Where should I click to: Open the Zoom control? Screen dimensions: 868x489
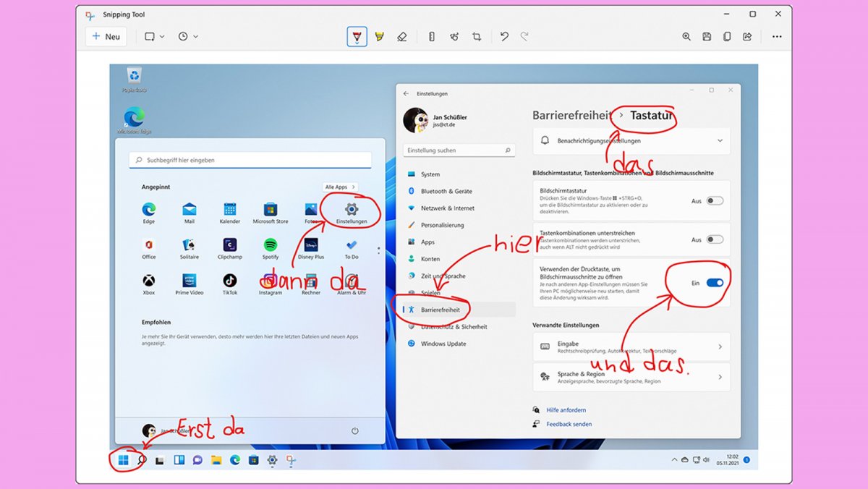click(x=686, y=36)
